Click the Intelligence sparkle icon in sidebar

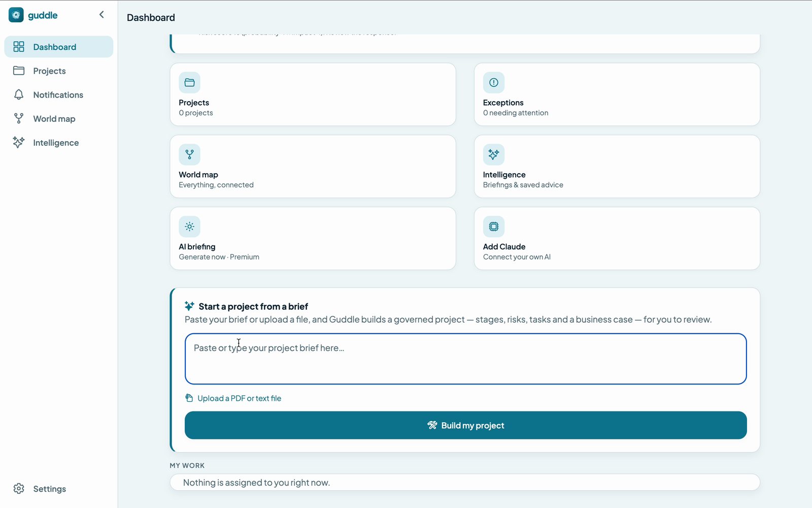click(19, 142)
